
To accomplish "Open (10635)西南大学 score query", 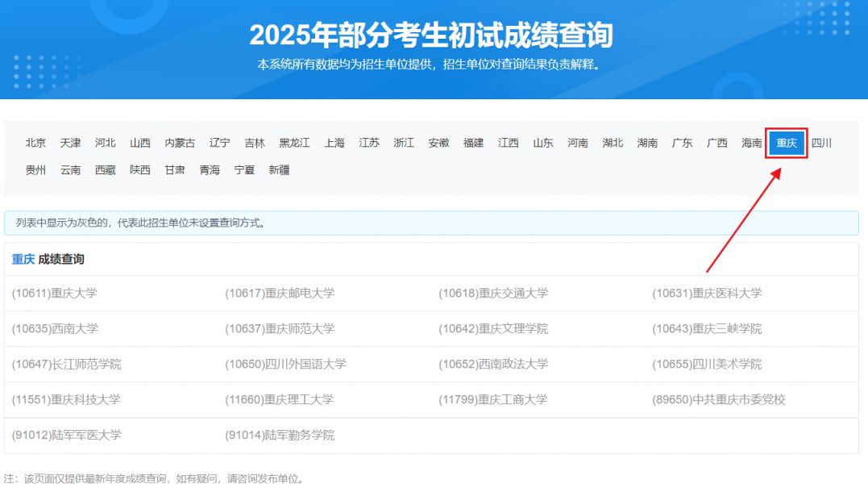I will (x=55, y=328).
